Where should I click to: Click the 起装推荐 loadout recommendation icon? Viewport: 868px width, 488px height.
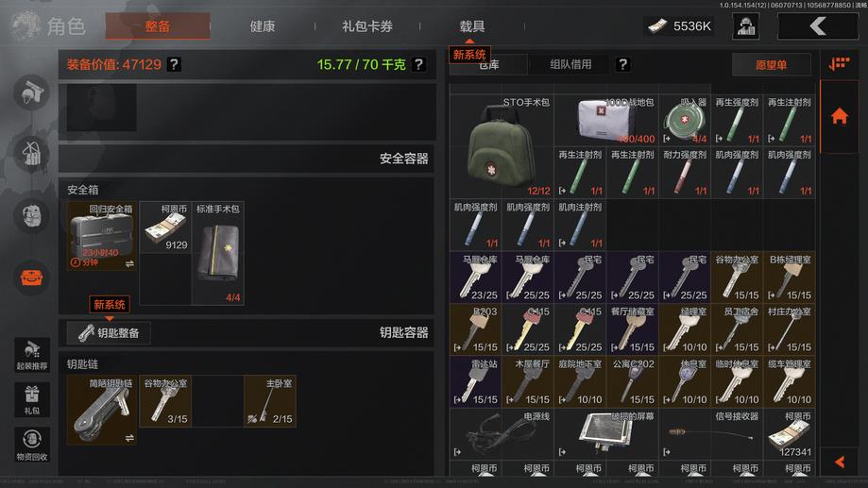32,355
